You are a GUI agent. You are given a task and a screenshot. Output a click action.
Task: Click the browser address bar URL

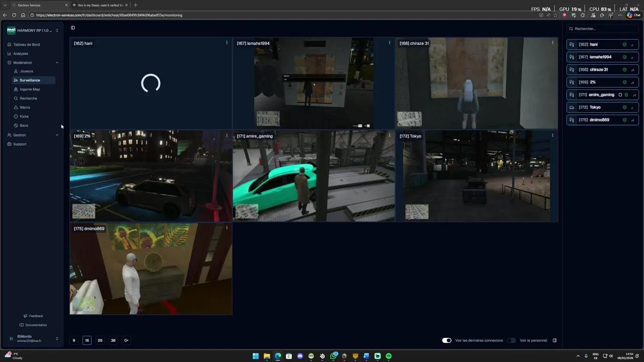click(109, 15)
